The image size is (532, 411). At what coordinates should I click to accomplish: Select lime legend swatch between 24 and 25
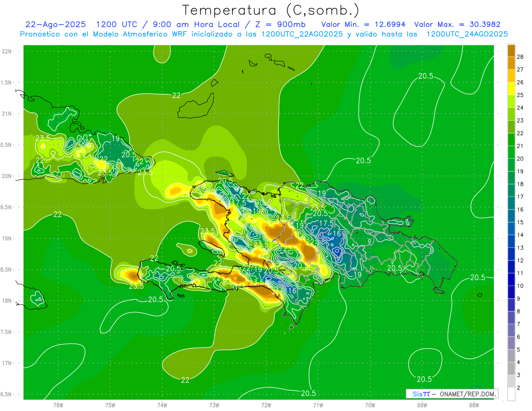pos(511,102)
